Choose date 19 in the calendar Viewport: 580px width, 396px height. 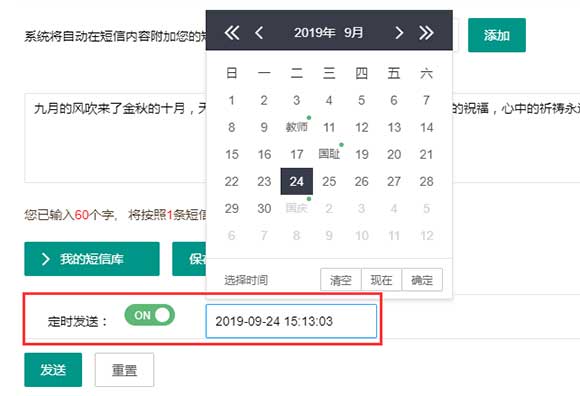pos(361,154)
